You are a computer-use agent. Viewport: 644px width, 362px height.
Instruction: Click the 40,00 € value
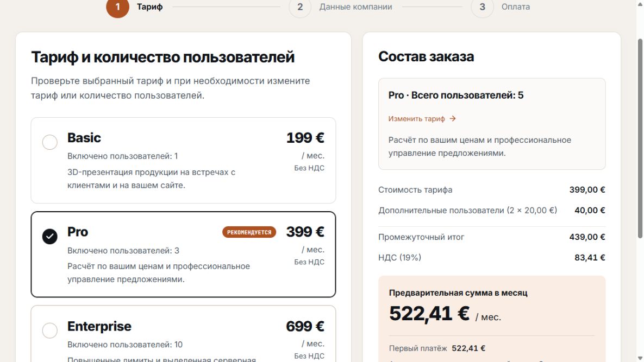tap(590, 211)
